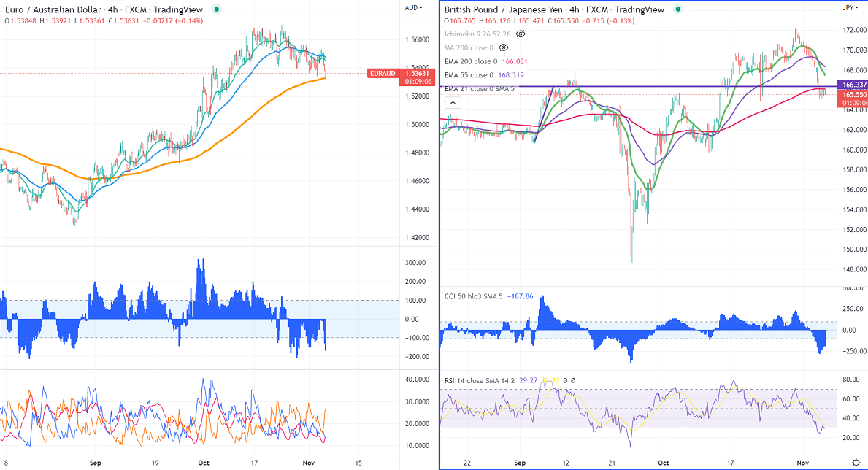Click the 15 date label on EUR/AUD time axis
Viewport: 868px width, 470px height.
358,463
